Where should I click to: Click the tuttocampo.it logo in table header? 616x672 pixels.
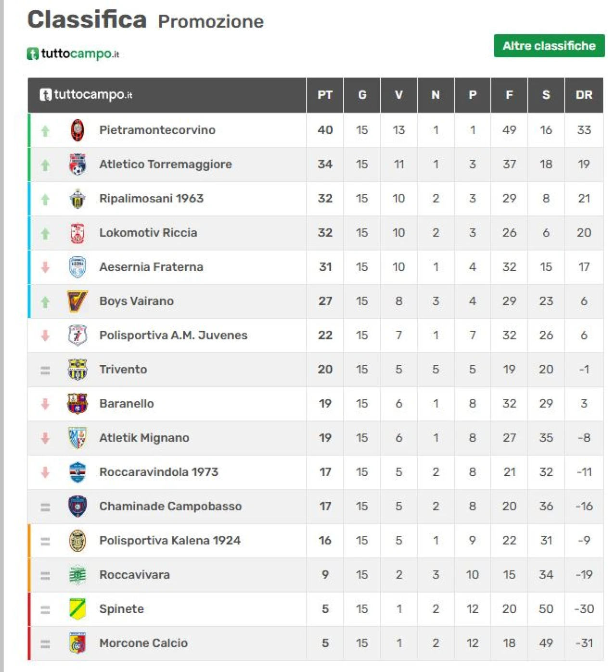pyautogui.click(x=86, y=95)
